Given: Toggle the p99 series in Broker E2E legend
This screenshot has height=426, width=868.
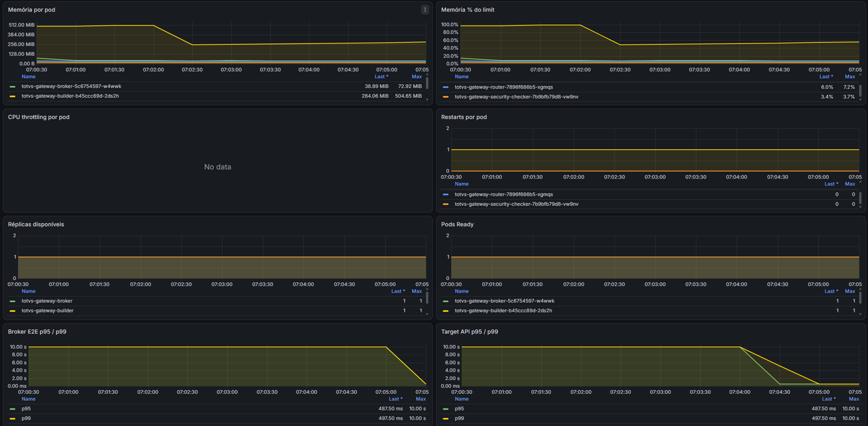Looking at the screenshot, I should (26, 418).
